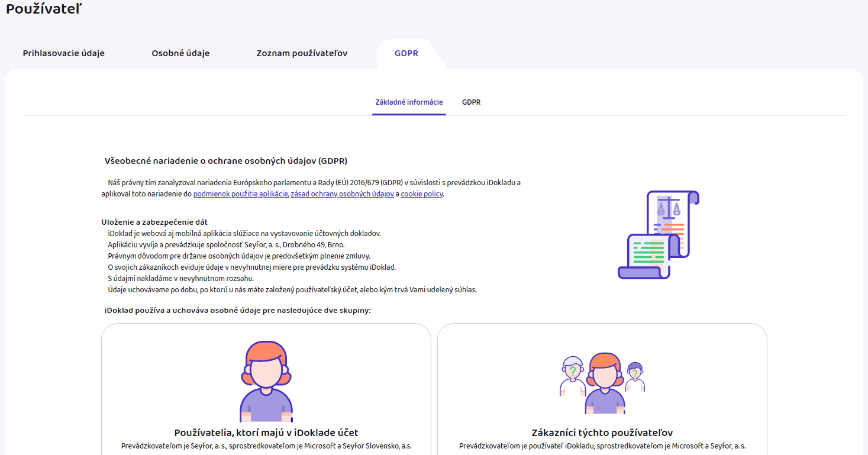This screenshot has width=868, height=455.
Task: Click the Používateľ page heading
Action: click(x=44, y=9)
